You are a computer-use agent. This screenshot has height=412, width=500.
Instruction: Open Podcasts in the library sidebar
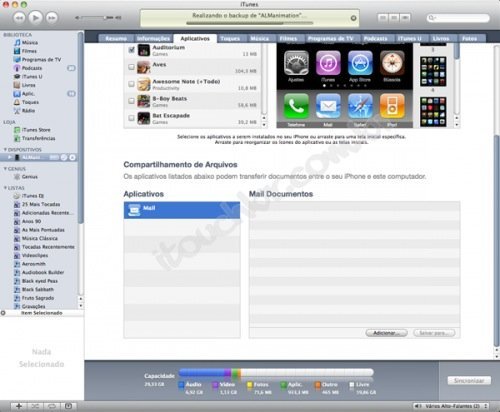click(32, 68)
